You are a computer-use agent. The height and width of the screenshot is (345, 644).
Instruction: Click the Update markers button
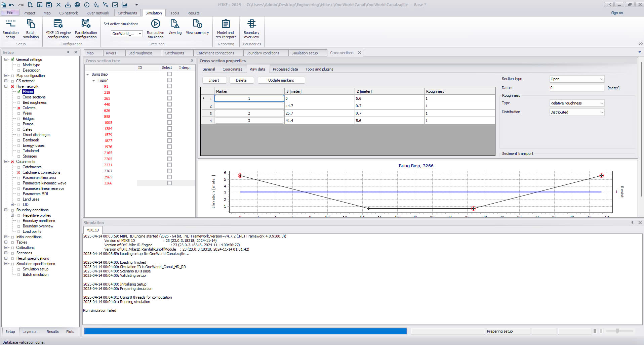click(281, 80)
